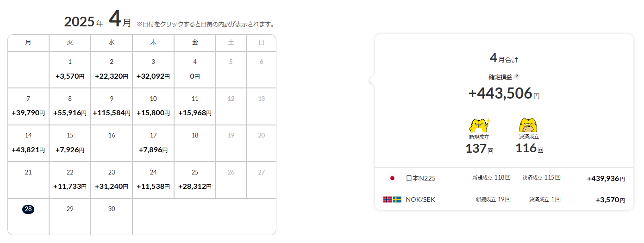Click the help icon beside 確定損益
Viewport: 644px width, 243px height.
(x=517, y=77)
